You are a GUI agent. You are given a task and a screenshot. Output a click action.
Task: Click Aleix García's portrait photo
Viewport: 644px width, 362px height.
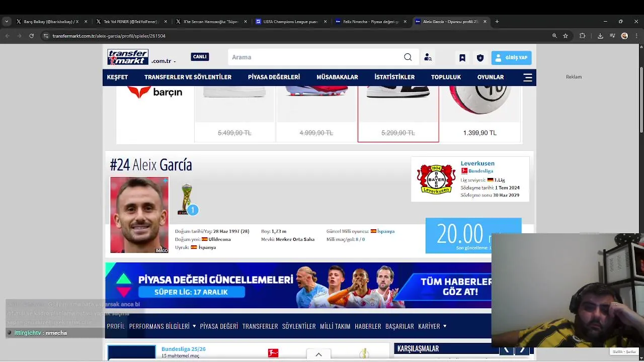(139, 215)
